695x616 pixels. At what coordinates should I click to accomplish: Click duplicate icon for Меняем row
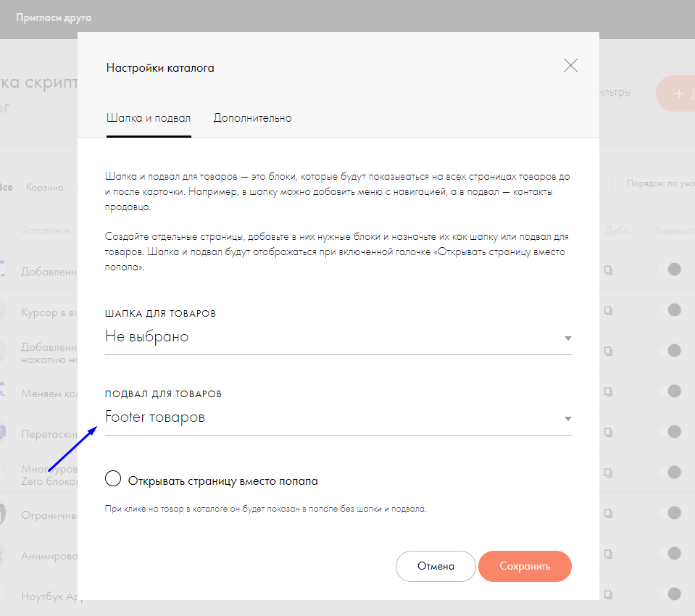point(609,391)
